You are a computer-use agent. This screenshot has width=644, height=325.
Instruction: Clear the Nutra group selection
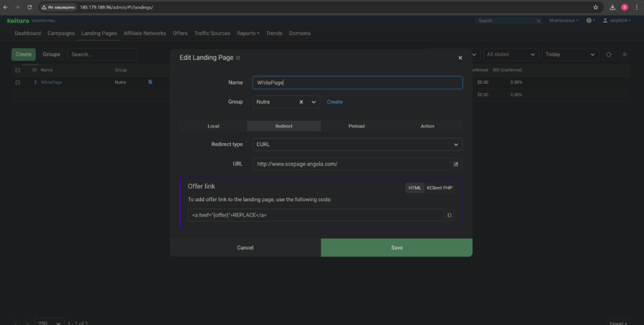[301, 102]
